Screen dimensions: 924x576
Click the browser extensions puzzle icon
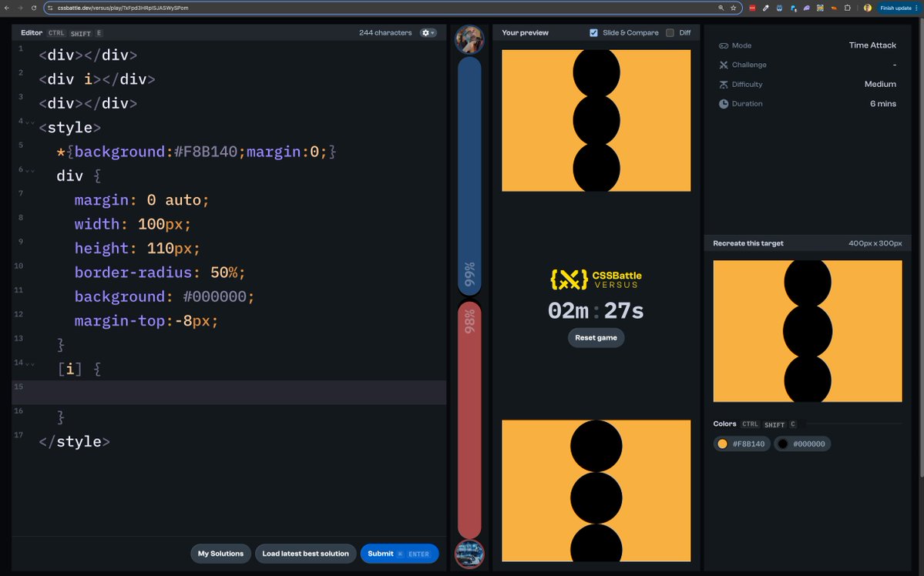(847, 8)
